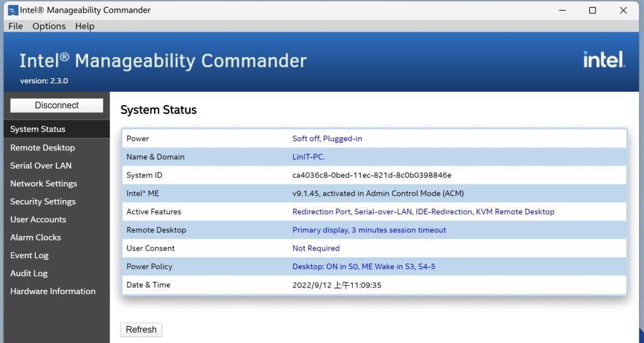Click the 'Power' row label
Image resolution: width=644 pixels, height=343 pixels.
pos(138,138)
